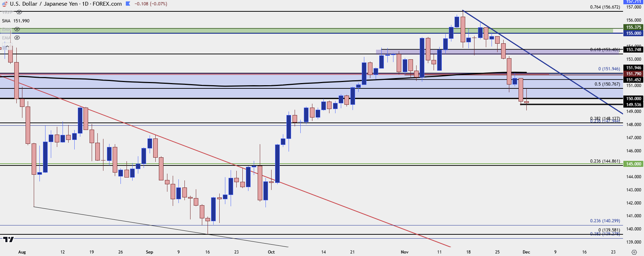
Task: Click the Aug label on the time axis
Action: (22, 252)
